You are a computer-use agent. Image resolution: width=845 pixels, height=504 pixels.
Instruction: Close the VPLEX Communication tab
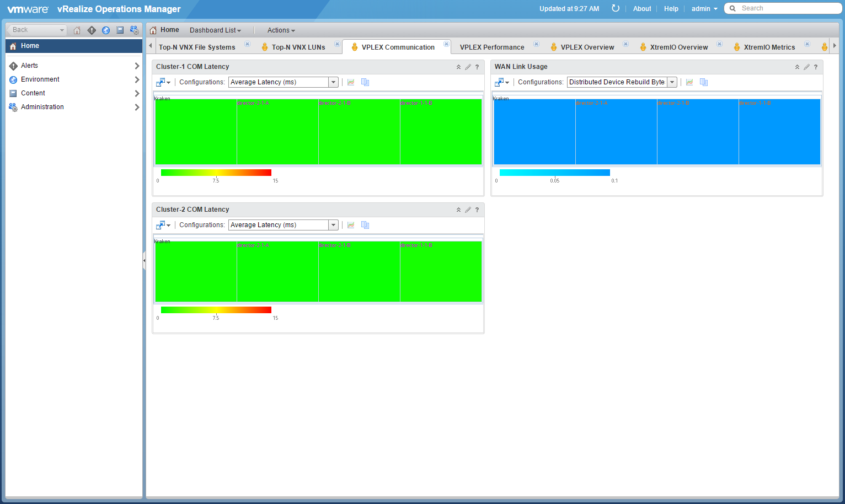coord(447,44)
